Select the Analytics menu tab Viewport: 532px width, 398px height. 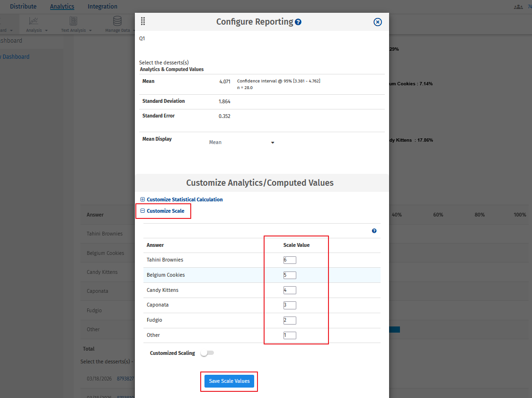click(62, 6)
